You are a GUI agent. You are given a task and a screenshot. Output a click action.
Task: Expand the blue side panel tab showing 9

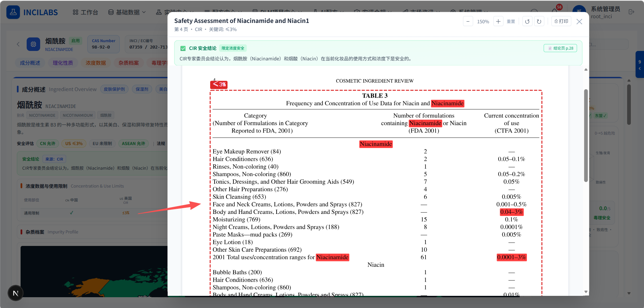click(640, 64)
